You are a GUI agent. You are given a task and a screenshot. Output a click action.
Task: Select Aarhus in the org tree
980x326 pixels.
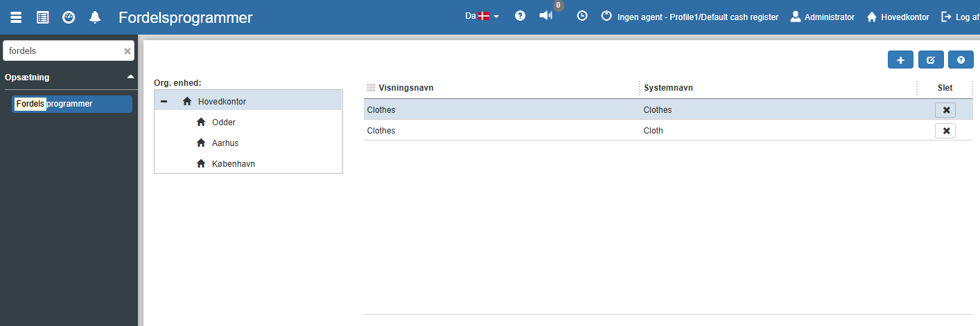click(225, 143)
